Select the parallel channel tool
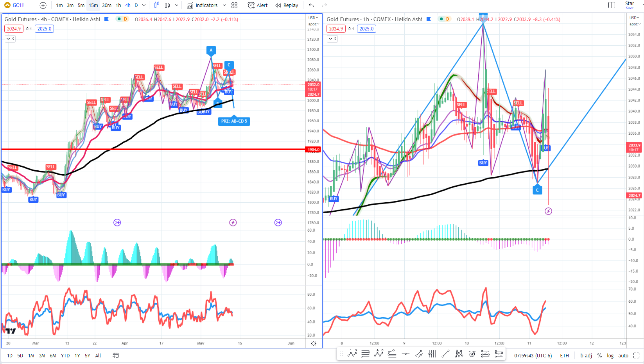 coord(419,354)
